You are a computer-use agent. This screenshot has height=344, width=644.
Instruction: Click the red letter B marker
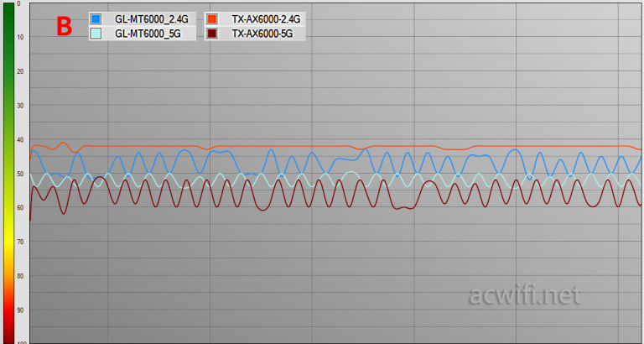65,26
